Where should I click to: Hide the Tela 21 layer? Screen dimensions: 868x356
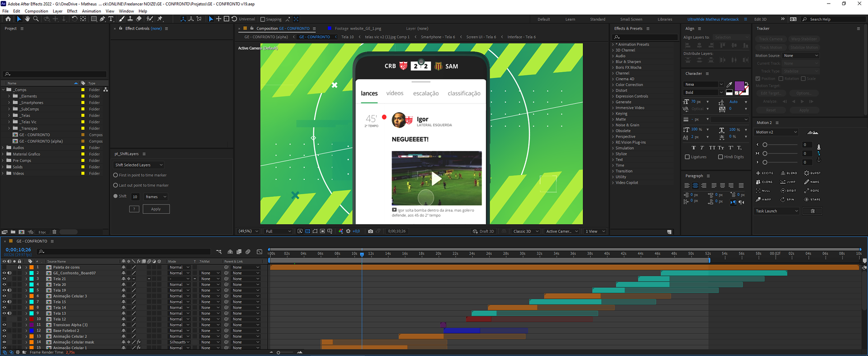click(4, 279)
